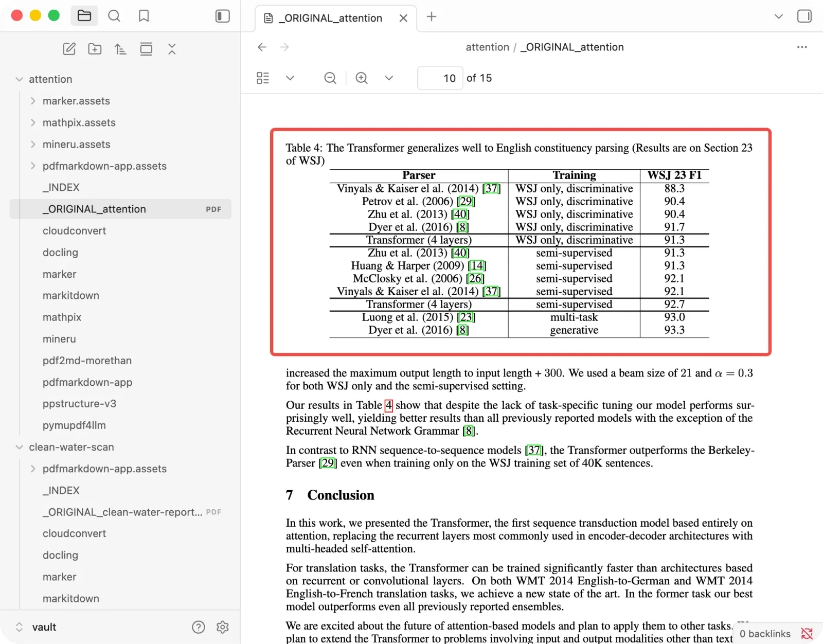Open the search magnifier icon
The width and height of the screenshot is (823, 644).
click(114, 16)
